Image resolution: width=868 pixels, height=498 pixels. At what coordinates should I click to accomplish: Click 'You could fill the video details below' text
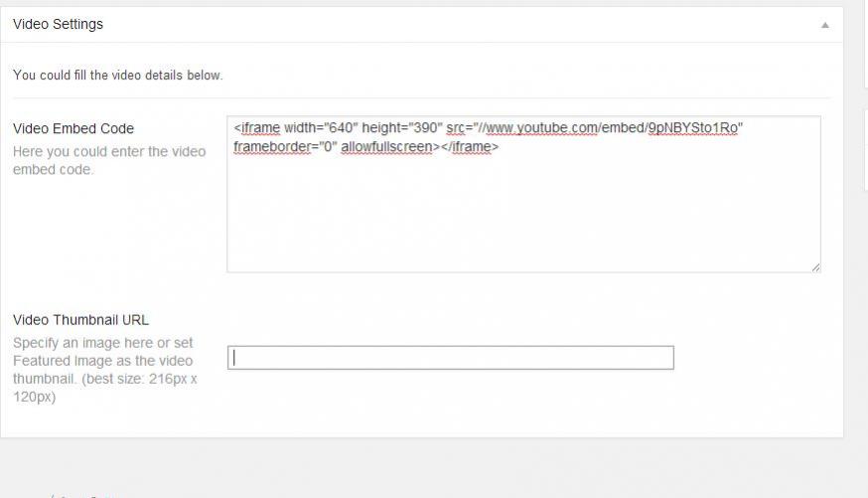pos(117,76)
